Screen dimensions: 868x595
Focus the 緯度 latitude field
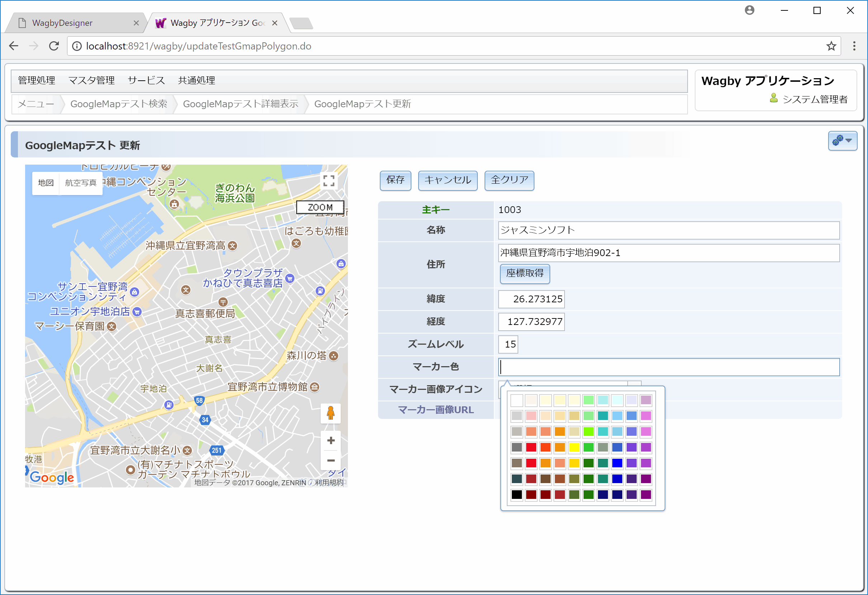point(531,299)
